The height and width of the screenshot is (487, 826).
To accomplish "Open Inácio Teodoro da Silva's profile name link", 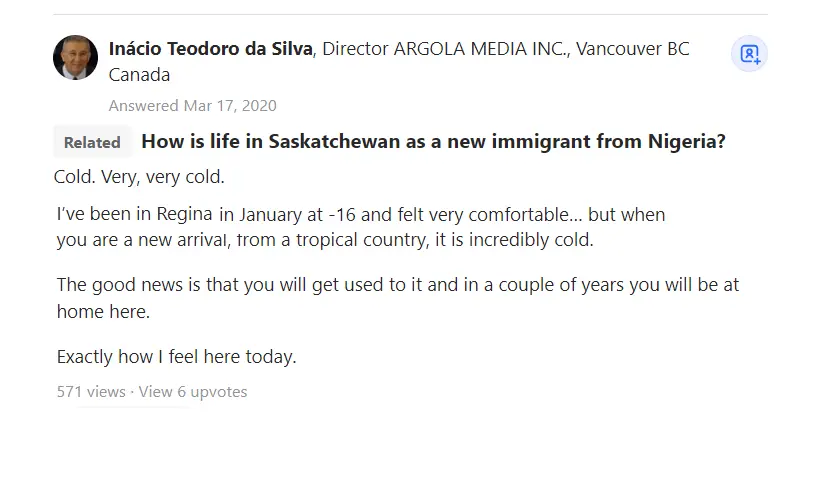I will [211, 48].
